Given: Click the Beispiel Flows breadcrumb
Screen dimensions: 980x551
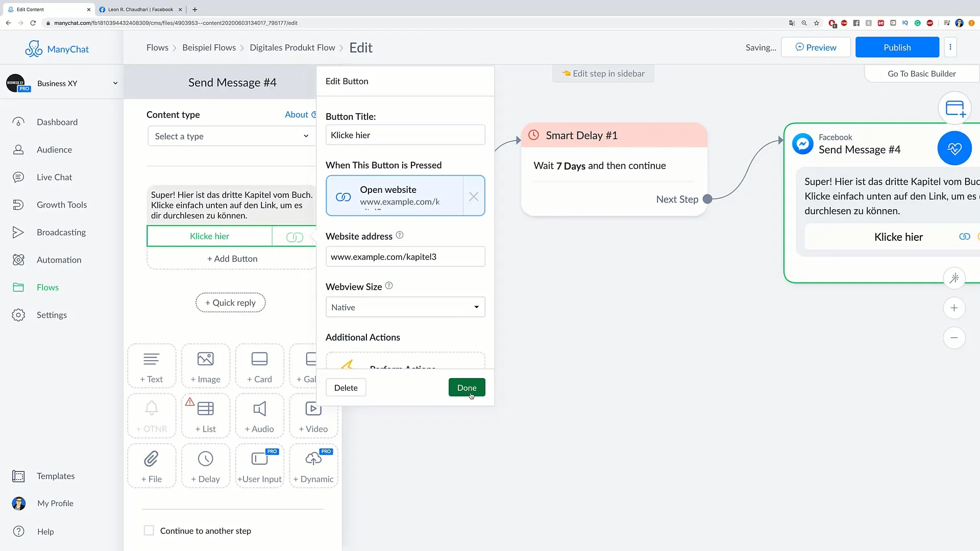Looking at the screenshot, I should (209, 47).
